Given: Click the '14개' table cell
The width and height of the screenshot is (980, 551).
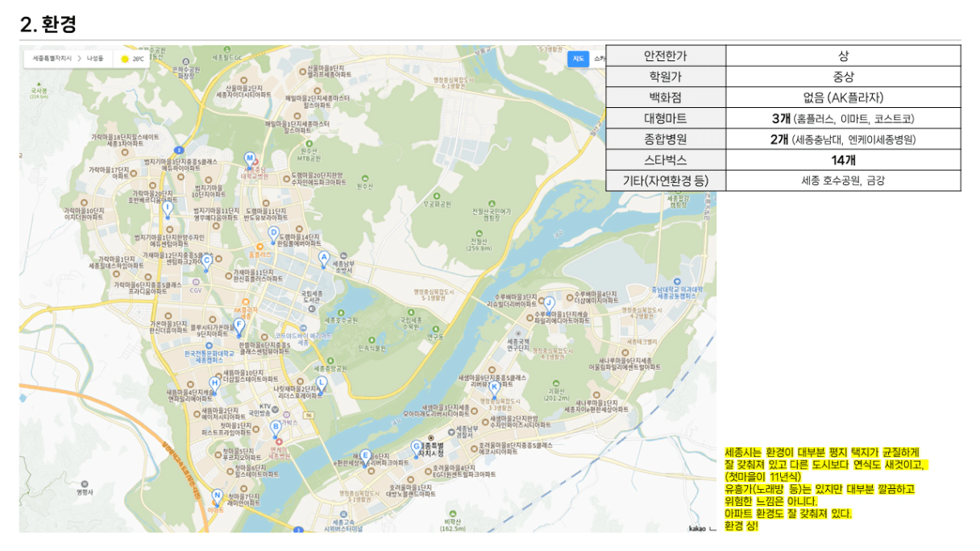Looking at the screenshot, I should pyautogui.click(x=843, y=159).
